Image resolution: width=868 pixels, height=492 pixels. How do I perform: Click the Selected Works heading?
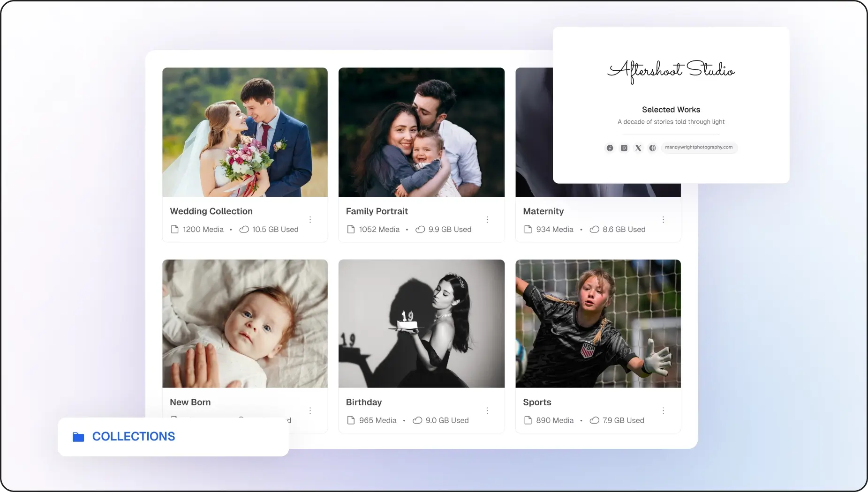[671, 110]
